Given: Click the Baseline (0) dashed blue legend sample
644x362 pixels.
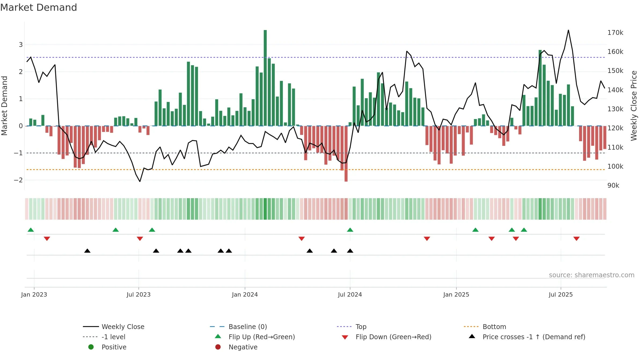Looking at the screenshot, I should coord(217,327).
